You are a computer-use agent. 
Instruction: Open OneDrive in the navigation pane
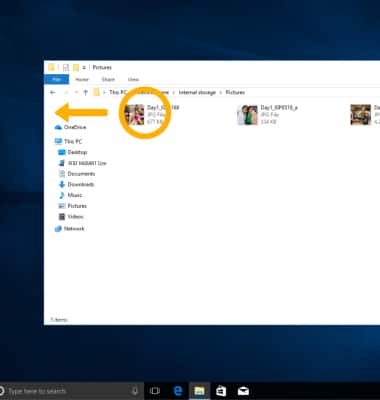[x=70, y=127]
